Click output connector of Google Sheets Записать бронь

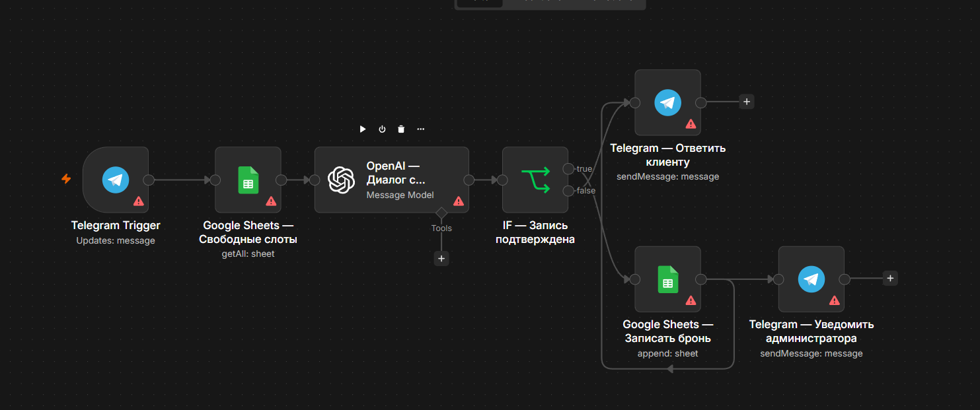[x=700, y=279]
